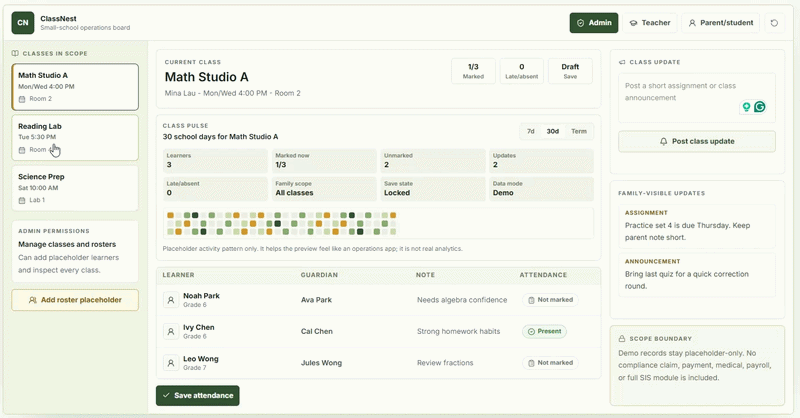Select the Term class pulse range
This screenshot has height=418, width=800.
(579, 131)
